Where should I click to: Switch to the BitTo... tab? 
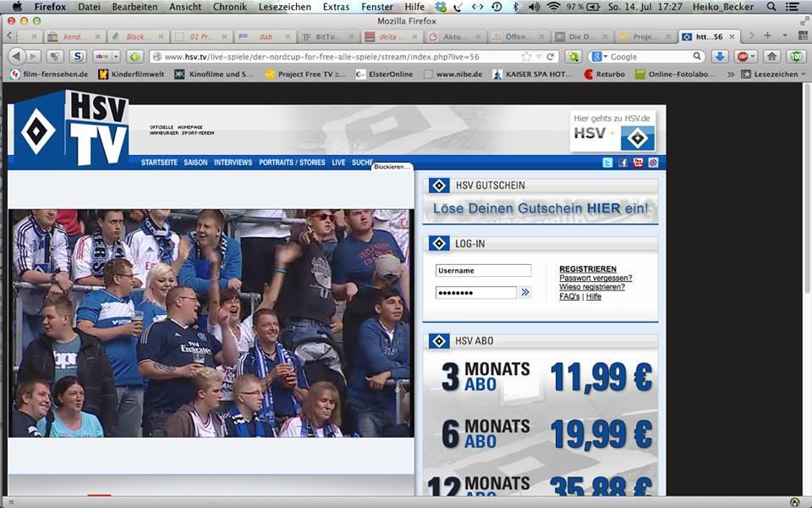point(328,36)
